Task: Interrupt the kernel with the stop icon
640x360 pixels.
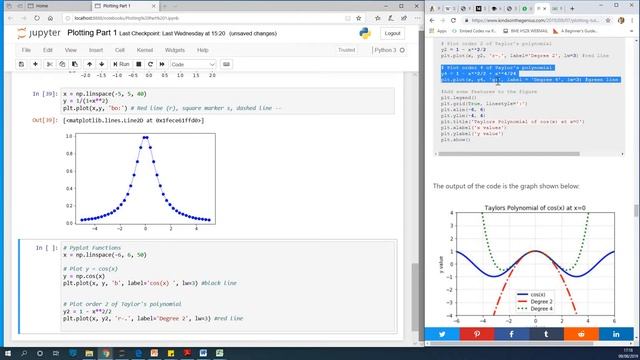Action: (139, 64)
